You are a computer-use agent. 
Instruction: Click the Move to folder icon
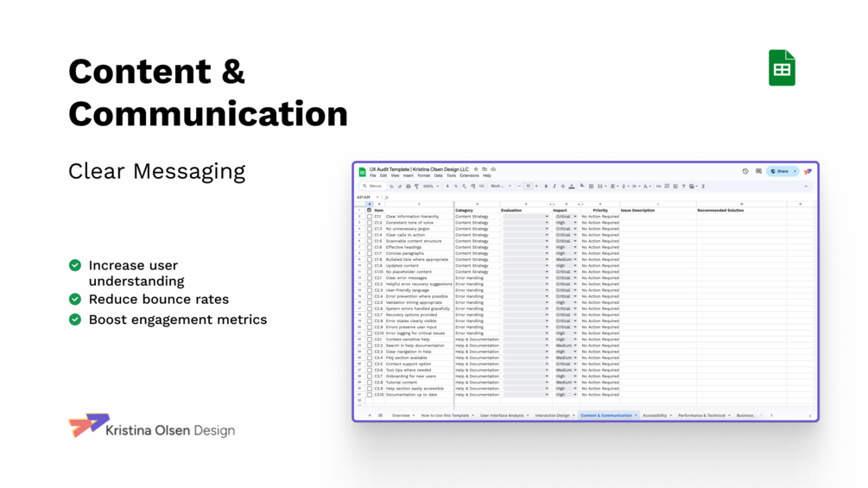[485, 169]
